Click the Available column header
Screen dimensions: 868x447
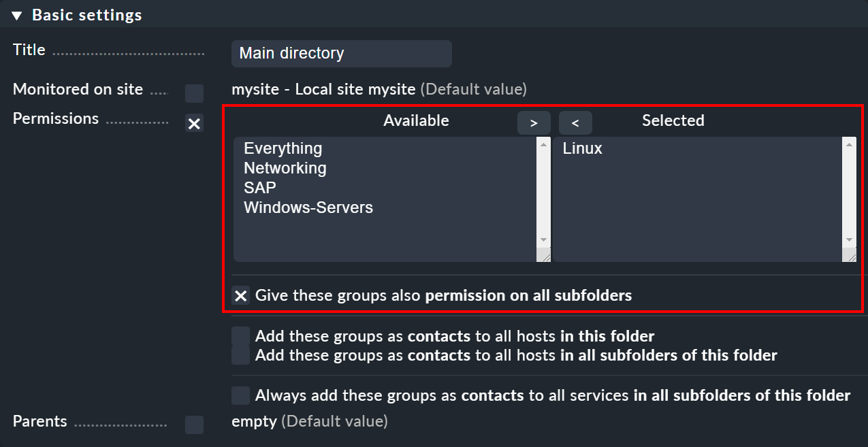[x=416, y=120]
